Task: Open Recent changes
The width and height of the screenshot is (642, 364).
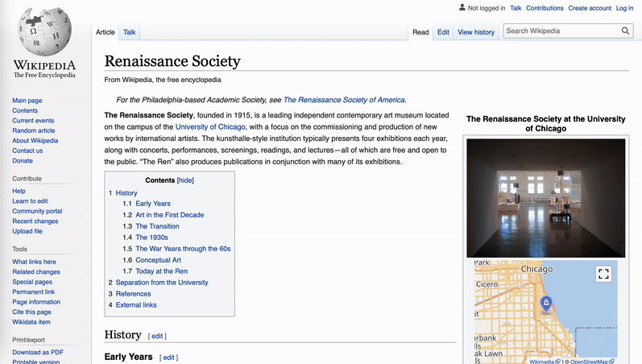Action: click(35, 221)
